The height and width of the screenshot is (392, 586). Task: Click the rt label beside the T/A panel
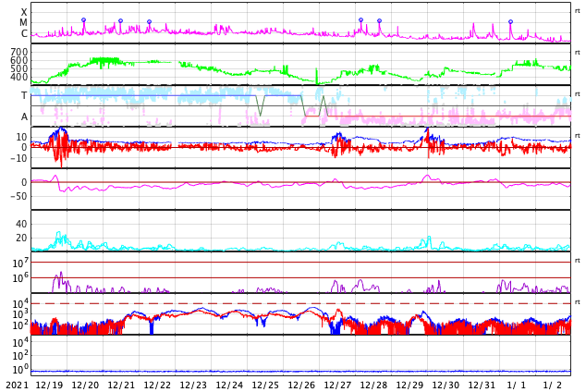point(578,93)
